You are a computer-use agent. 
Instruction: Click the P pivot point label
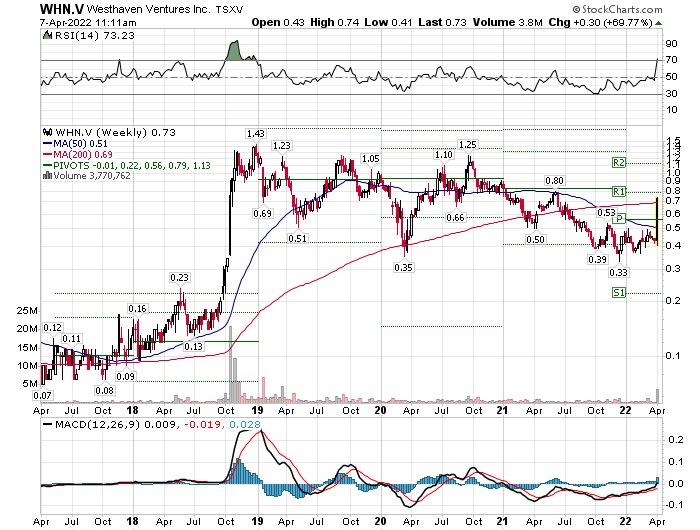pyautogui.click(x=619, y=219)
